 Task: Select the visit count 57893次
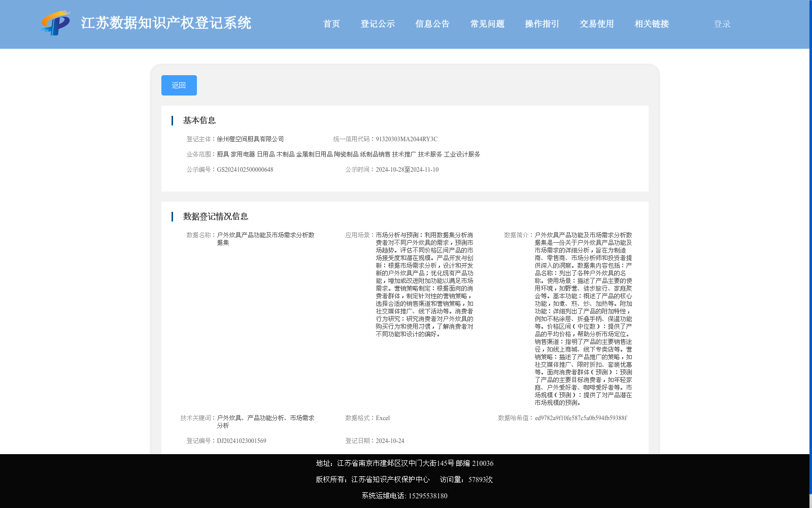click(481, 480)
